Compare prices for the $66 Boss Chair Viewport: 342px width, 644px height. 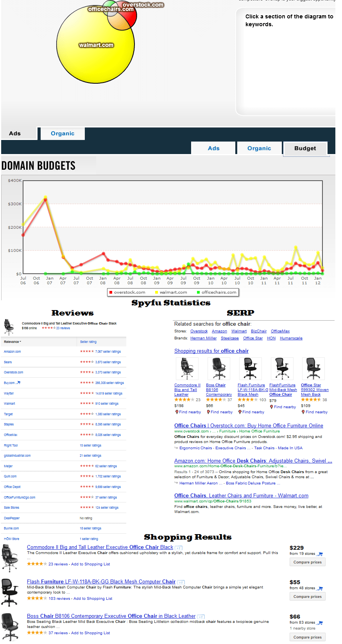(x=307, y=637)
